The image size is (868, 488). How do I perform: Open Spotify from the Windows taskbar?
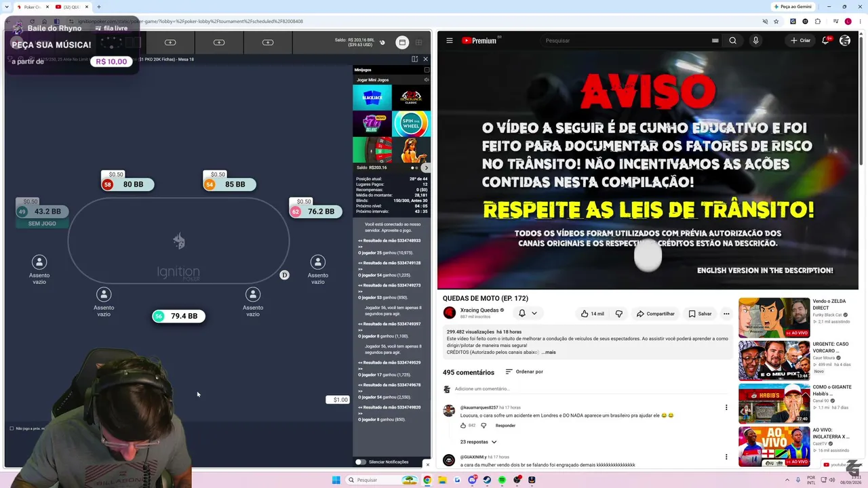click(x=502, y=480)
